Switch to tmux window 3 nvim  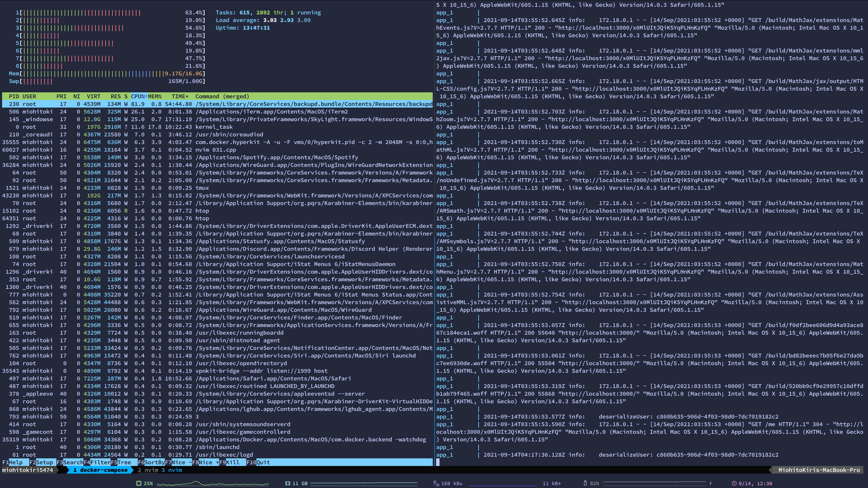click(x=172, y=470)
